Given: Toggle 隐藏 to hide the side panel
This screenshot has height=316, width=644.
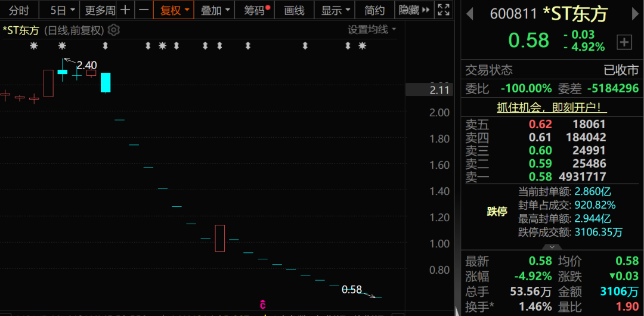Looking at the screenshot, I should point(414,10).
